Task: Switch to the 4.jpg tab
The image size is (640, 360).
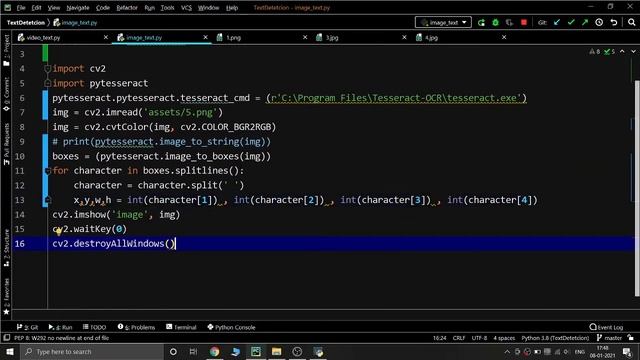Action: point(431,38)
